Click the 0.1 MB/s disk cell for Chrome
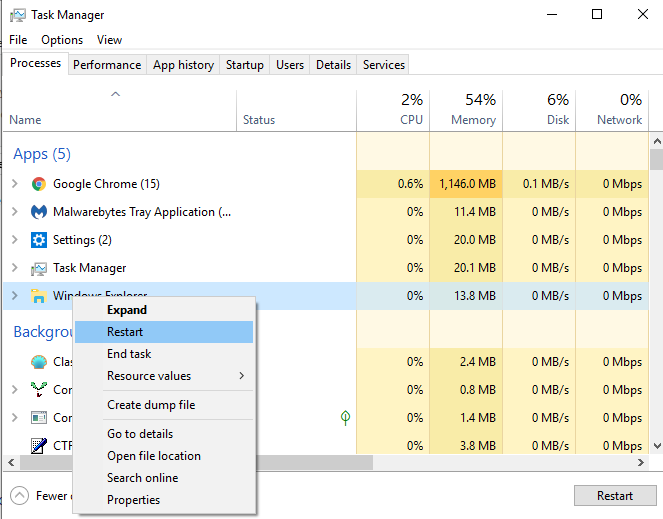This screenshot has height=519, width=663. (x=539, y=184)
